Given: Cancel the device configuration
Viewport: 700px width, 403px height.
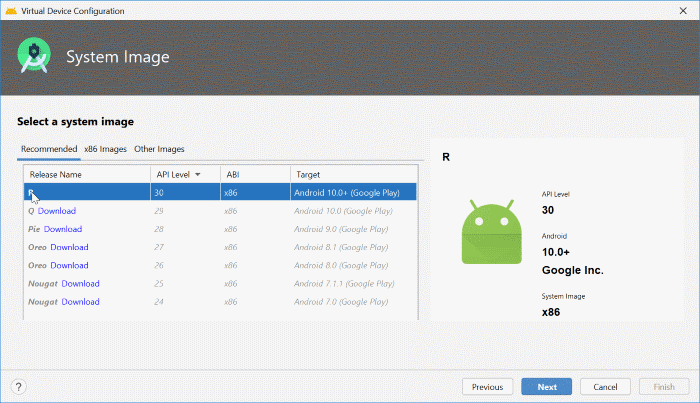Looking at the screenshot, I should click(x=605, y=387).
